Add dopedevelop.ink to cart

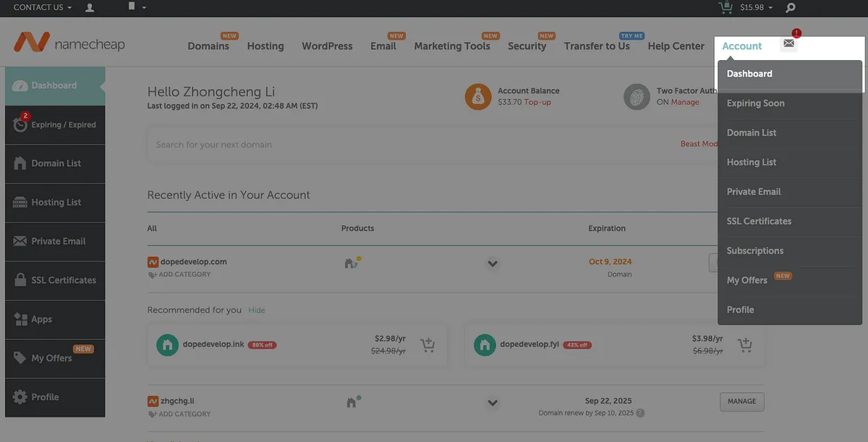pyautogui.click(x=427, y=344)
